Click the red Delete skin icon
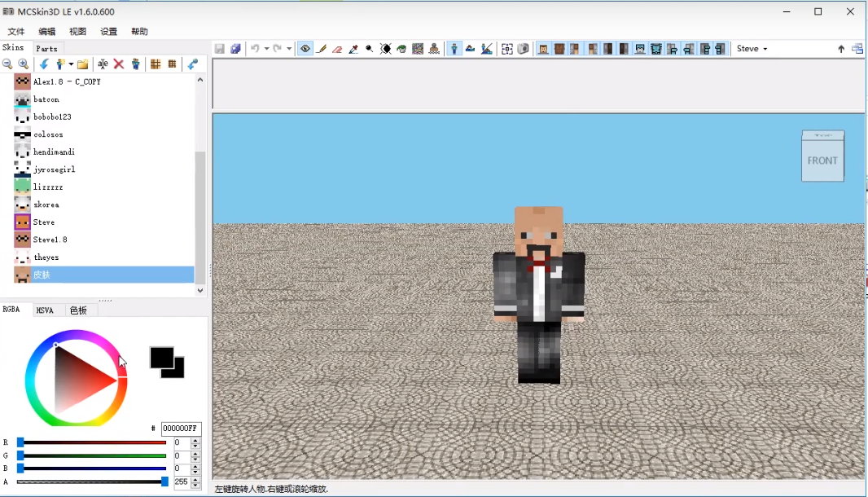This screenshot has width=868, height=497. point(119,64)
